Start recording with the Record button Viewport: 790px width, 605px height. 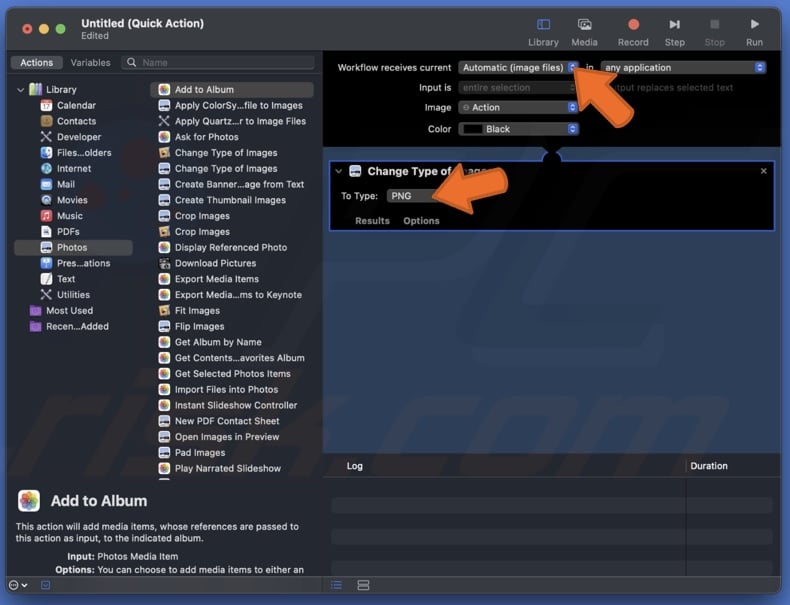point(633,32)
